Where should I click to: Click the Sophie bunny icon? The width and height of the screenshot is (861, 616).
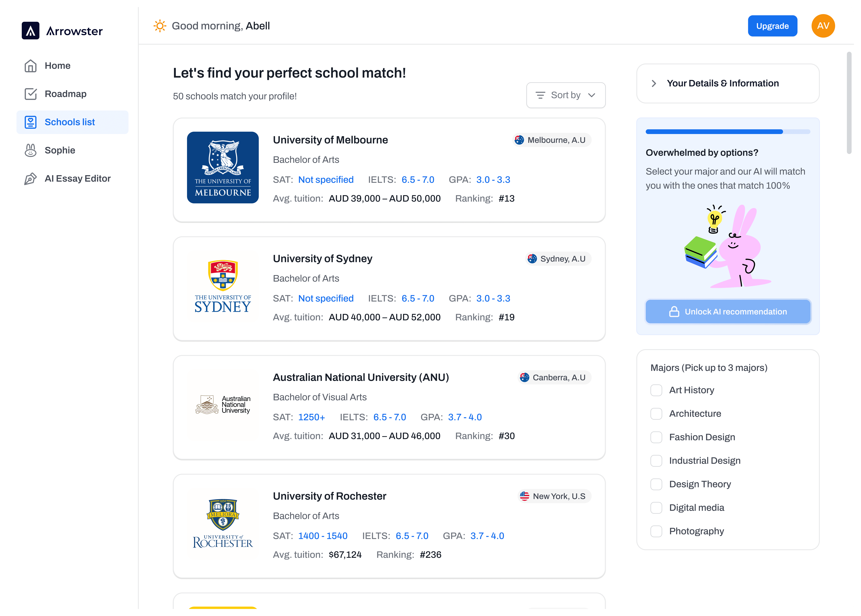(x=30, y=150)
